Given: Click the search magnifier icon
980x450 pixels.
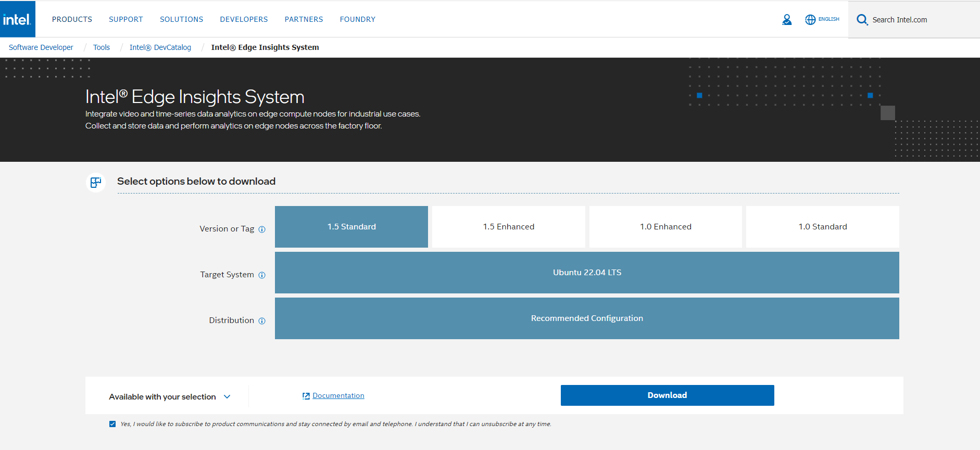Looking at the screenshot, I should [862, 20].
